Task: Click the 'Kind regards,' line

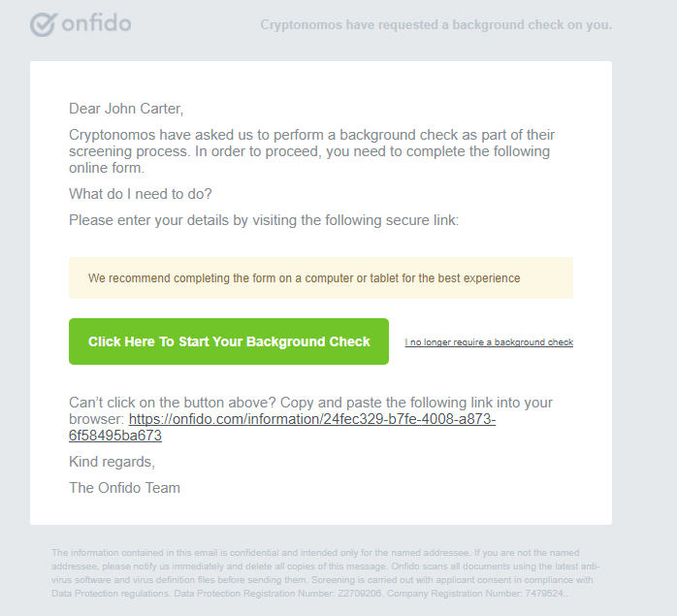Action: (112, 462)
